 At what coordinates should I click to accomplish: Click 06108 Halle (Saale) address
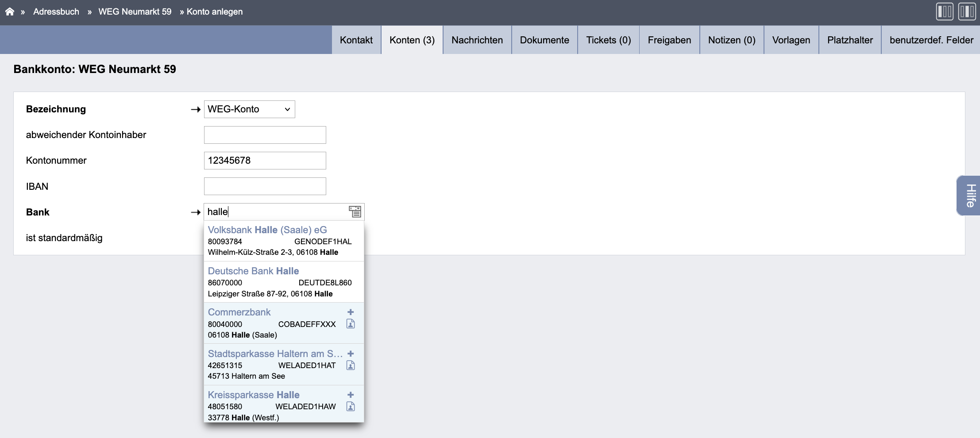(x=242, y=335)
